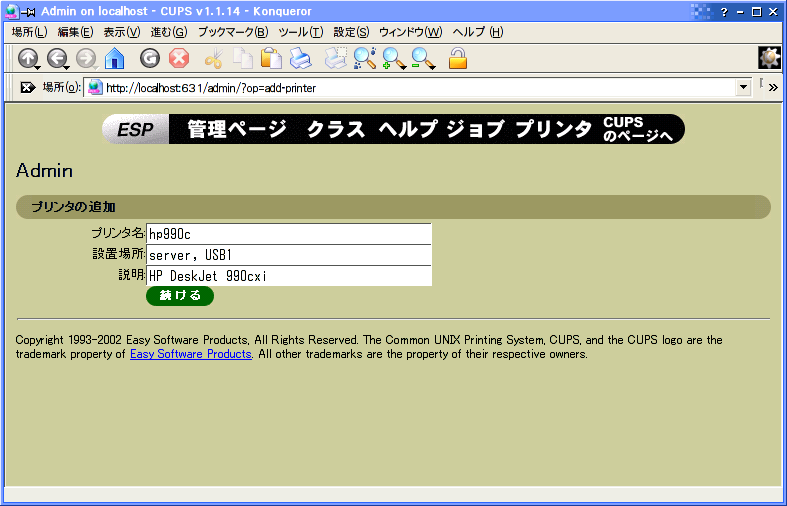Click the Cut scissors icon

point(212,59)
